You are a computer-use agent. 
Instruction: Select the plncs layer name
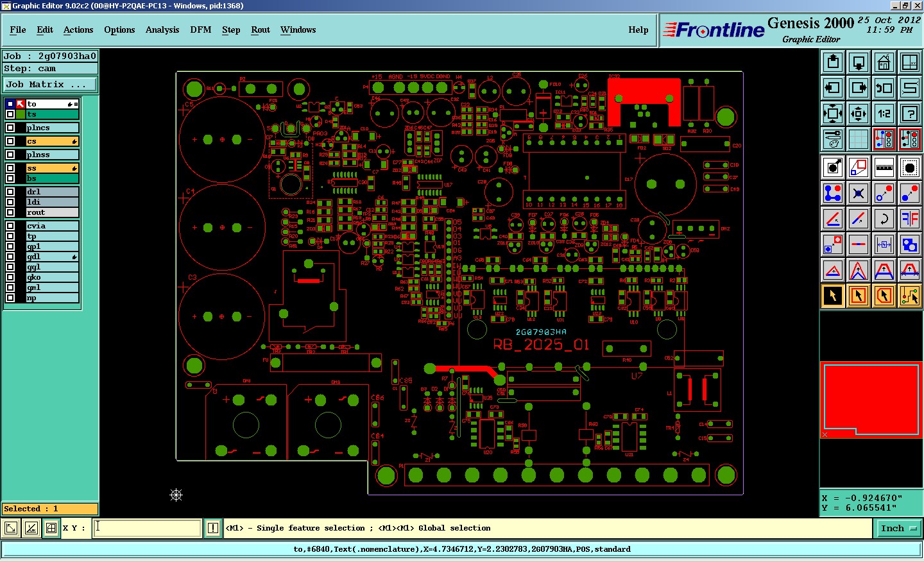52,128
